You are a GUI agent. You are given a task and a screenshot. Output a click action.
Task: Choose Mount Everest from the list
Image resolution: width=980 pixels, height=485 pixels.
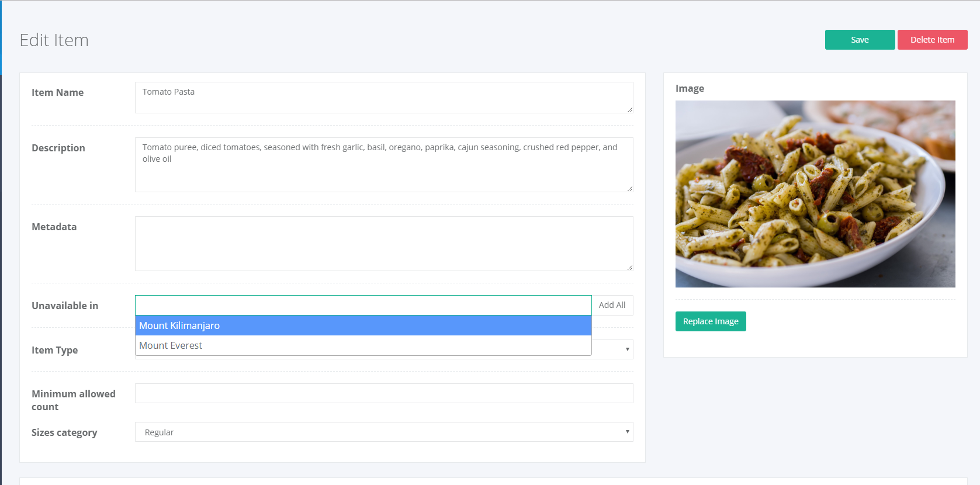pos(363,345)
